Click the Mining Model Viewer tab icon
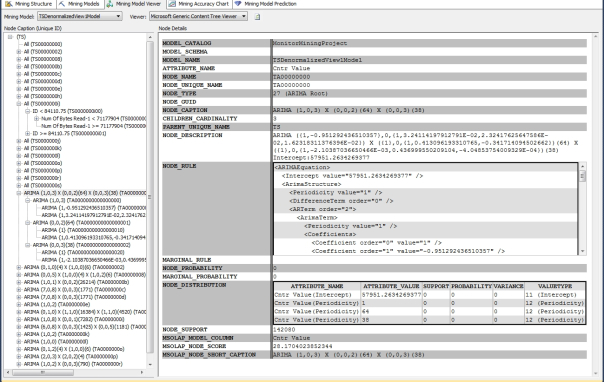Viewport: 604px width, 382px height. click(110, 4)
